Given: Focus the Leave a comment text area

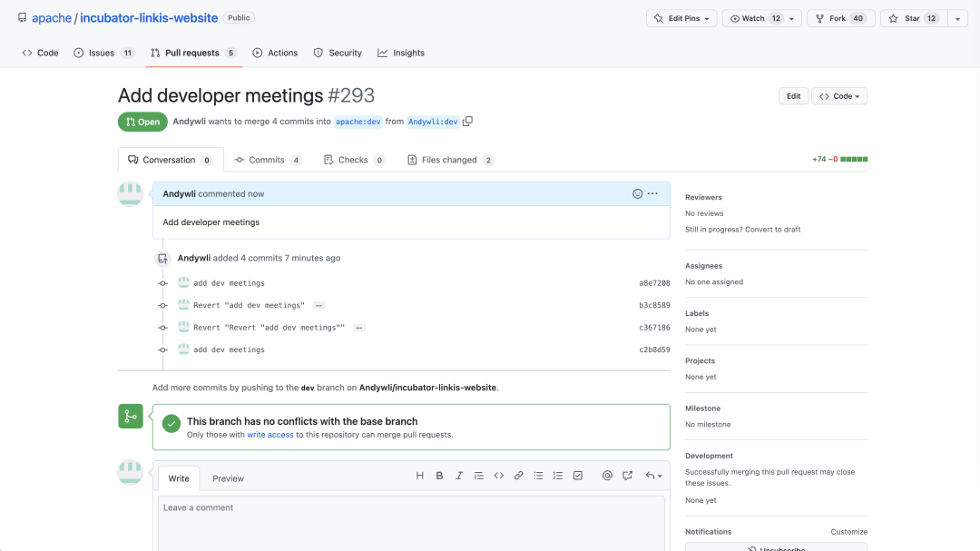Looking at the screenshot, I should point(411,524).
